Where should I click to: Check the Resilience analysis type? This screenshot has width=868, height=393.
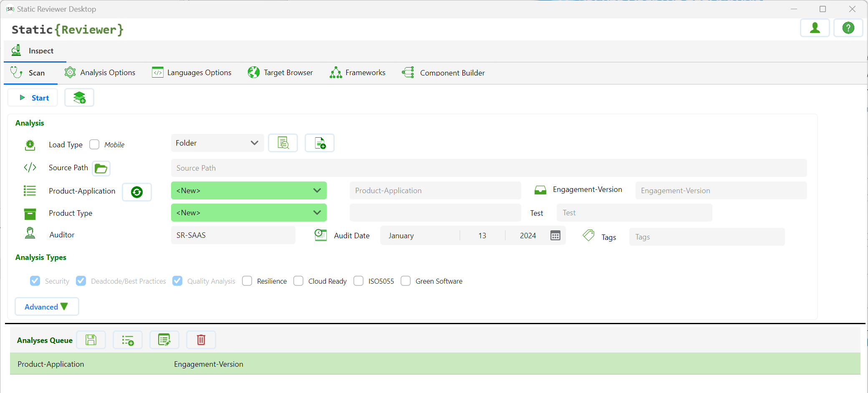tap(247, 281)
